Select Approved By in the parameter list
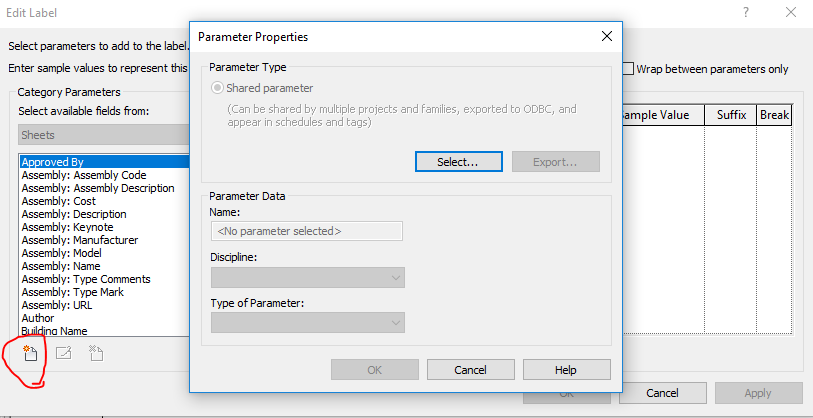 [x=105, y=162]
